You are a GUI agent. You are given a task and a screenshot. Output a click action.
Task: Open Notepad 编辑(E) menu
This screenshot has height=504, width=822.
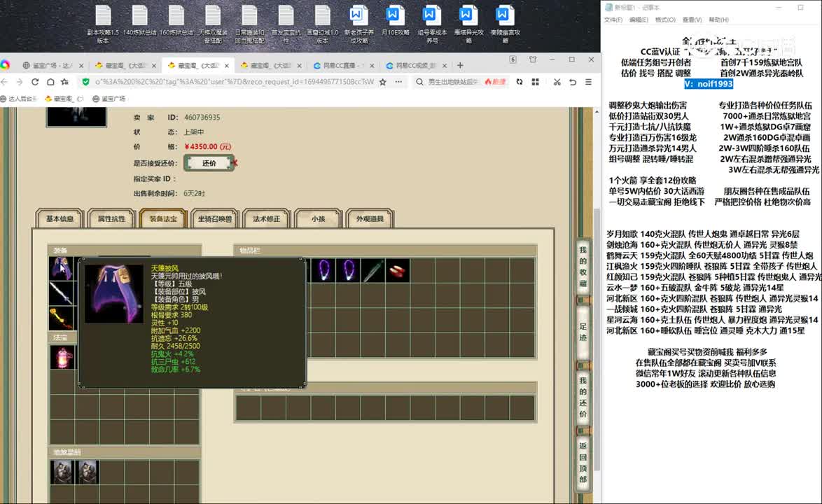tap(639, 20)
